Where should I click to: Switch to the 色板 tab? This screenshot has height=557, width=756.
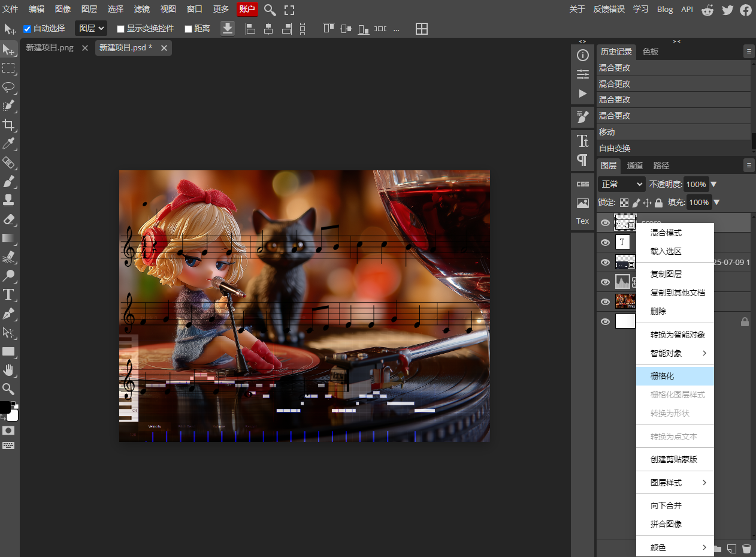point(651,52)
